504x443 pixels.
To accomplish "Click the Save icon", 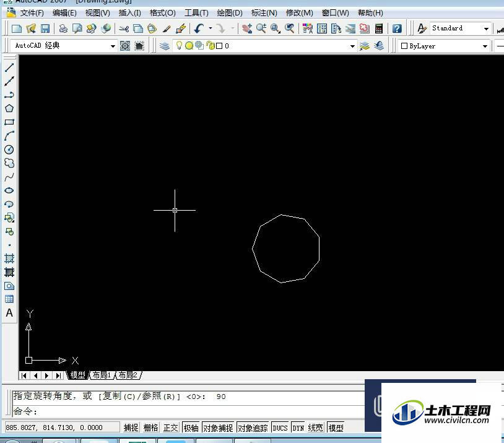I will click(45, 29).
